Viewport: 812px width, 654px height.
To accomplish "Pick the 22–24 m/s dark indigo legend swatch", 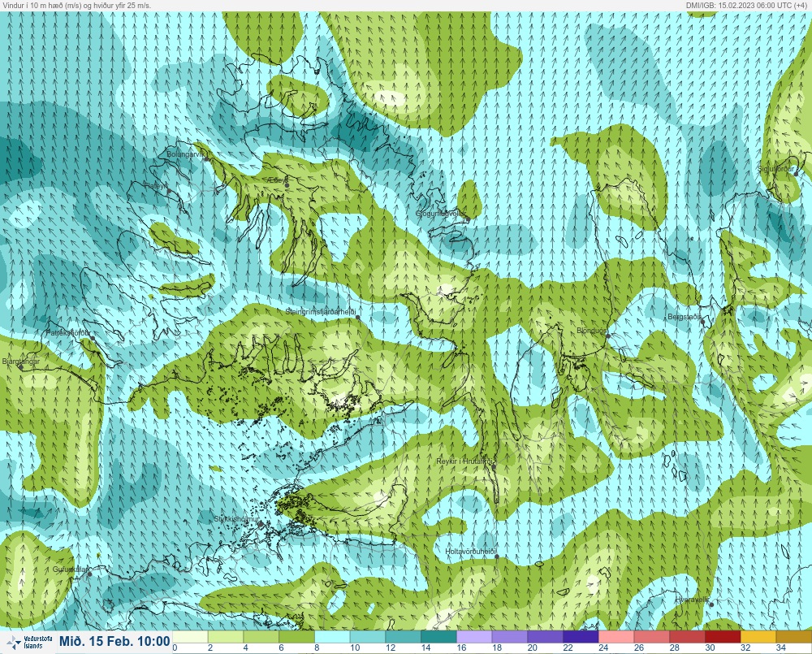I will pyautogui.click(x=581, y=636).
